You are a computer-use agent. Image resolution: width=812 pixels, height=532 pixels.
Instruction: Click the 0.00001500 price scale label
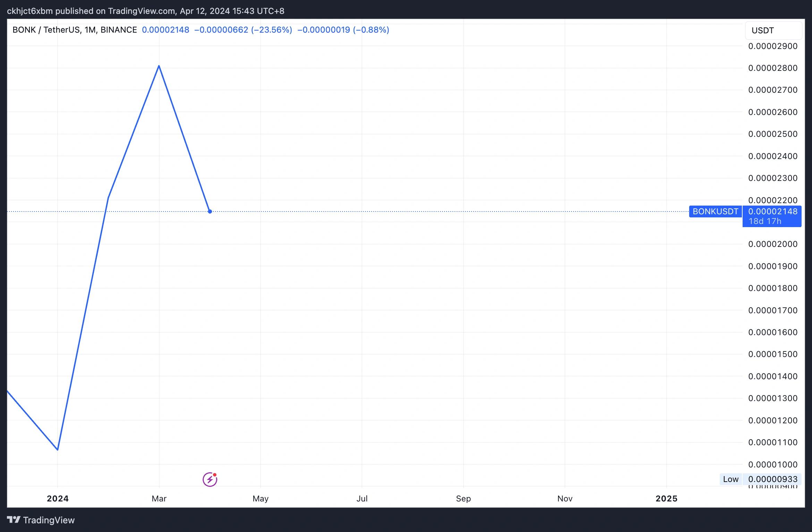coord(773,354)
